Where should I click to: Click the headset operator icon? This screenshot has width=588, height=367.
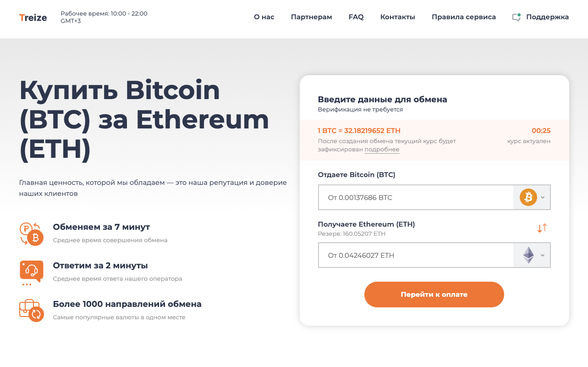(31, 272)
